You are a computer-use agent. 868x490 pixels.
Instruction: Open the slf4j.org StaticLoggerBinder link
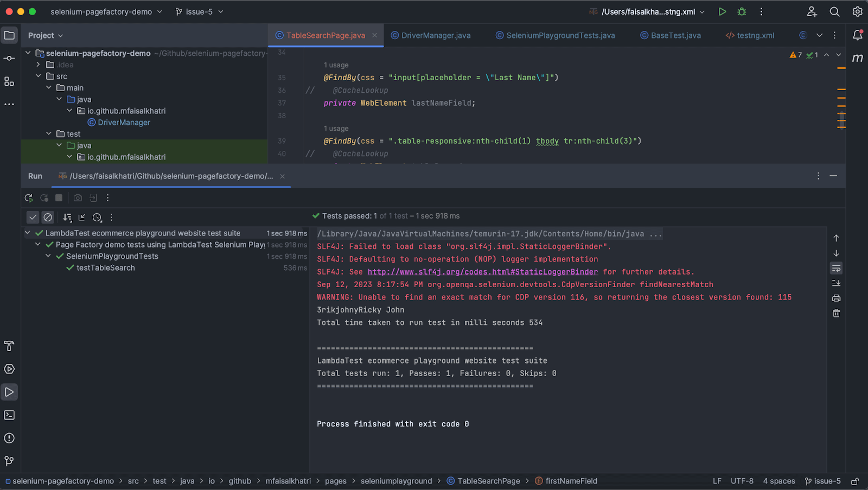(482, 272)
